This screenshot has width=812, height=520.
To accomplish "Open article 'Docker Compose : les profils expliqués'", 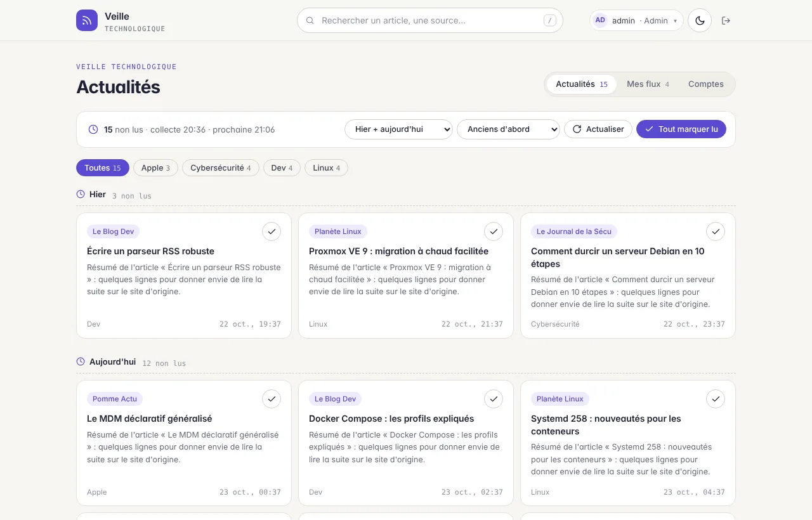I will 391,419.
